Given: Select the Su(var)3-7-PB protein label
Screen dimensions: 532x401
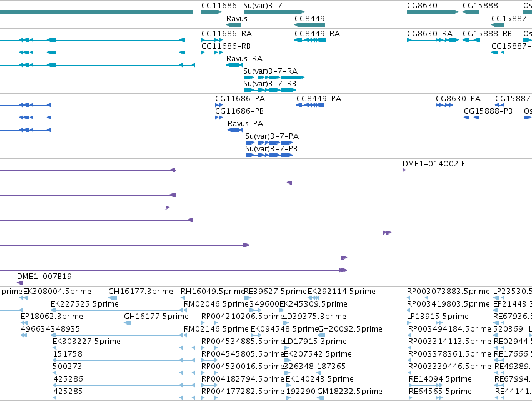Looking at the screenshot, I should [x=271, y=149].
